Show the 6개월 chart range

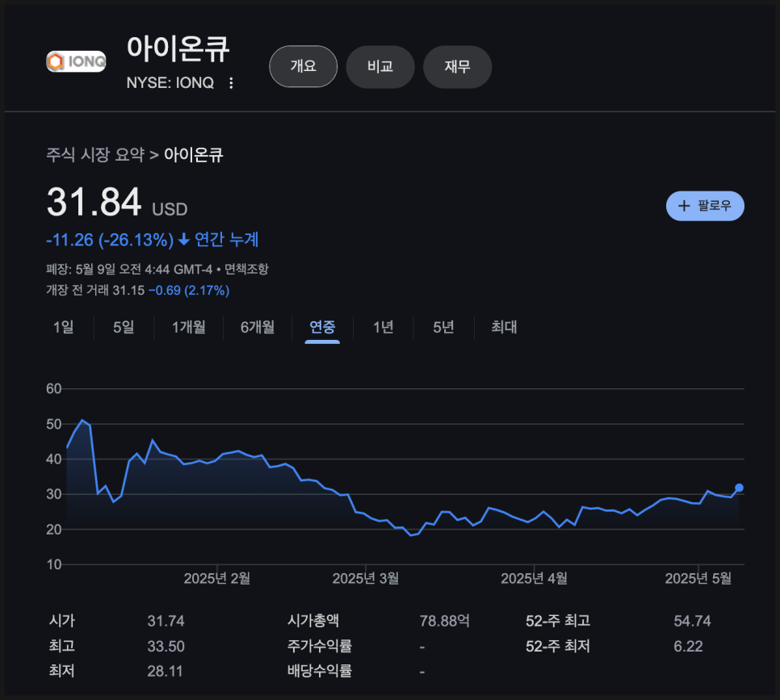[x=258, y=327]
